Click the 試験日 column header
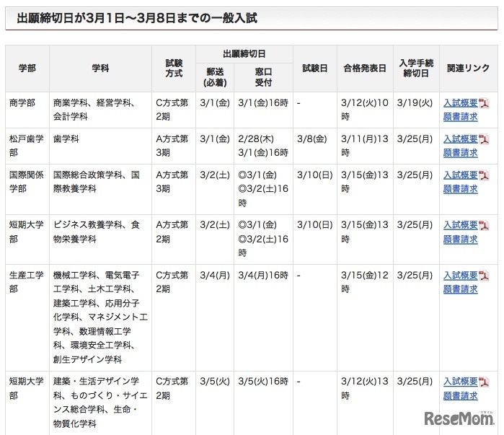This screenshot has width=504, height=435. coord(315,68)
